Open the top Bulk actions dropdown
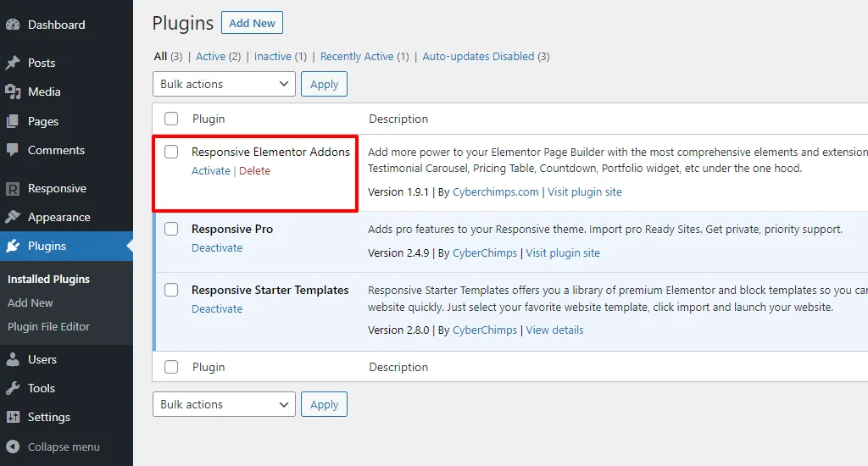This screenshot has width=868, height=466. pyautogui.click(x=224, y=84)
